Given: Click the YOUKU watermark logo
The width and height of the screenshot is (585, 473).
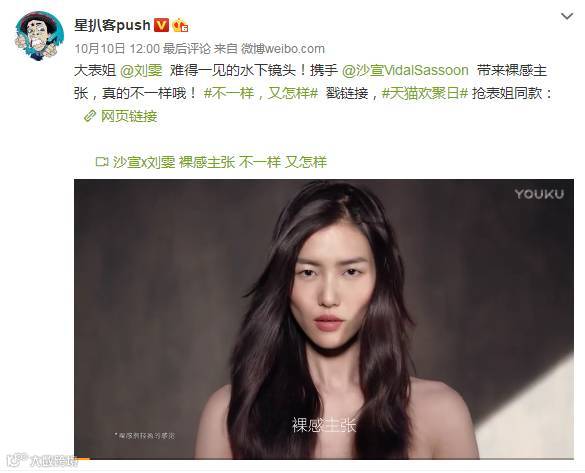Looking at the screenshot, I should click(x=539, y=194).
